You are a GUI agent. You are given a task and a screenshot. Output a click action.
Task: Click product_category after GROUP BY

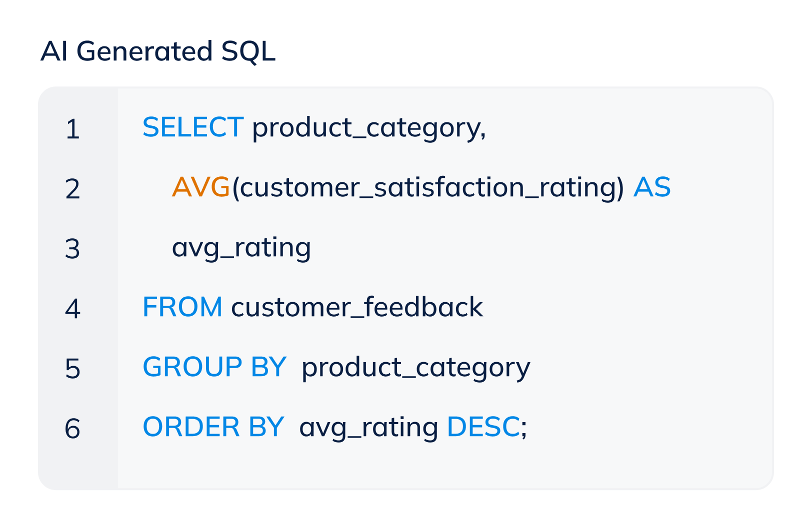[x=415, y=368]
